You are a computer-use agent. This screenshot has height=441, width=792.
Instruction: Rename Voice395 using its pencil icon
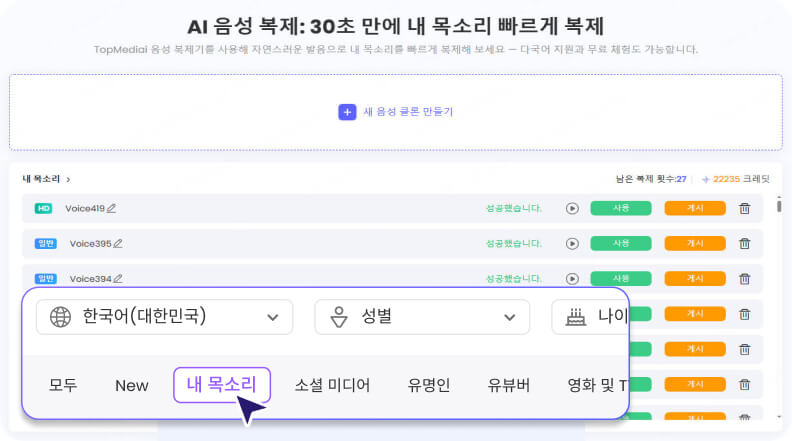pos(118,243)
